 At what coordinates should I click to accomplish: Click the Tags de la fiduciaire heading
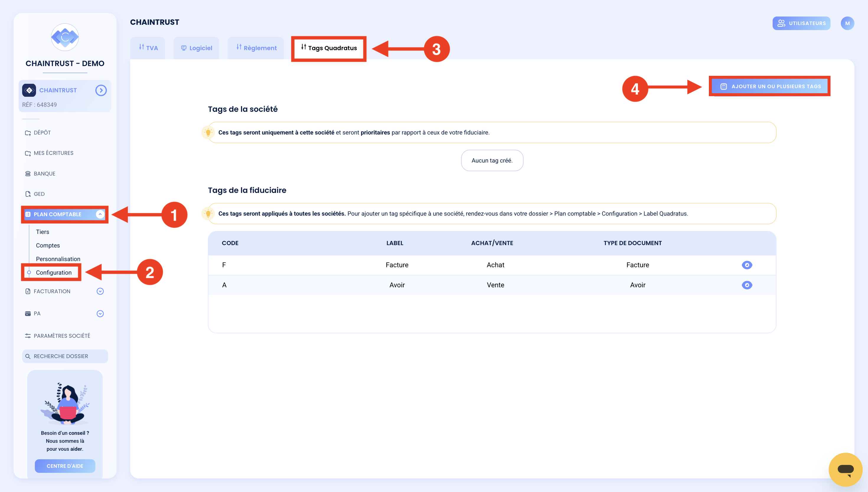coord(247,190)
